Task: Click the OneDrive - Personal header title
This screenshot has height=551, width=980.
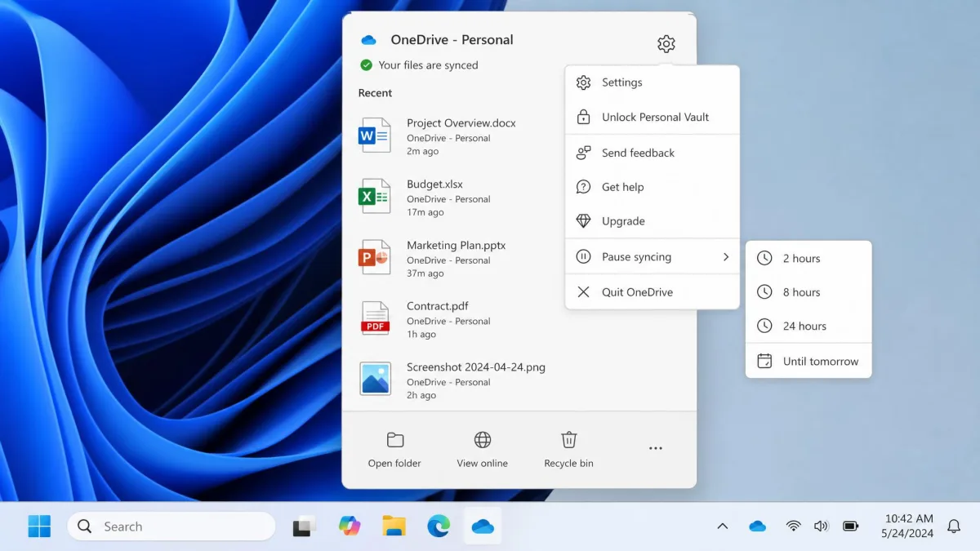Action: (x=452, y=40)
